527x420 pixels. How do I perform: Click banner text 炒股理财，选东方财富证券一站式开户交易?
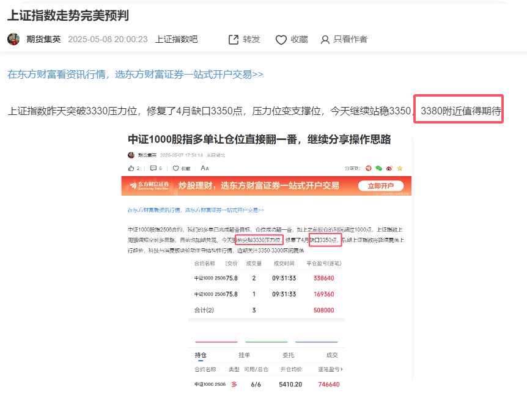tap(259, 185)
